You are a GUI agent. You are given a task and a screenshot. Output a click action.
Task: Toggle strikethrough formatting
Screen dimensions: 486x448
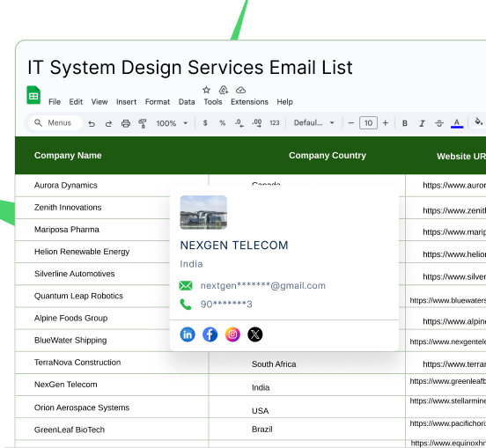point(439,123)
